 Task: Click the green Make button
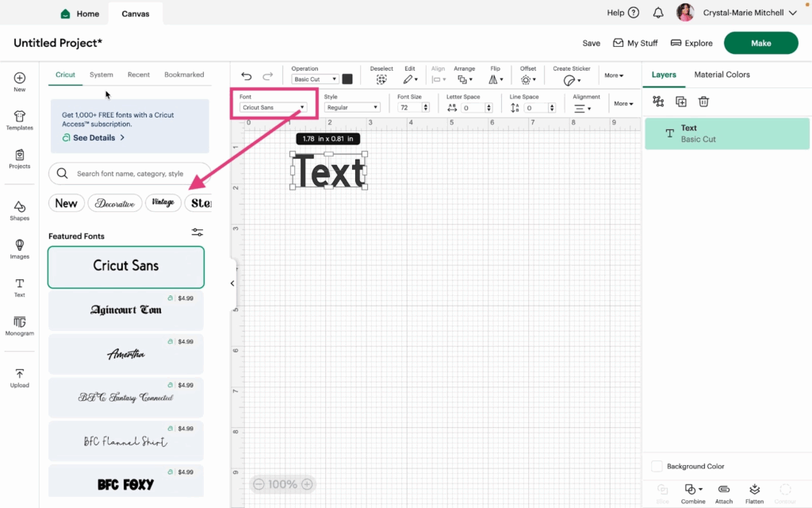(760, 43)
